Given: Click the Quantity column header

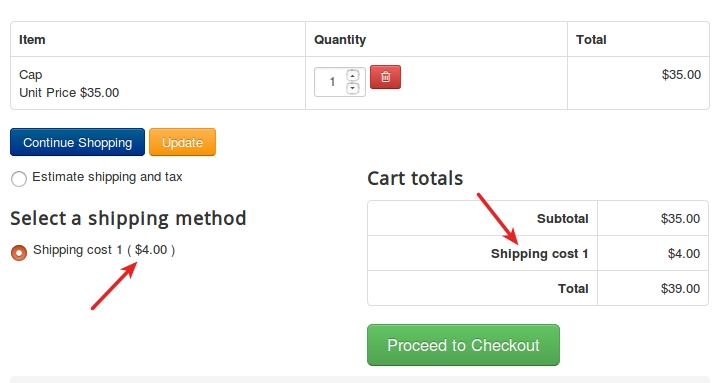Looking at the screenshot, I should (340, 40).
